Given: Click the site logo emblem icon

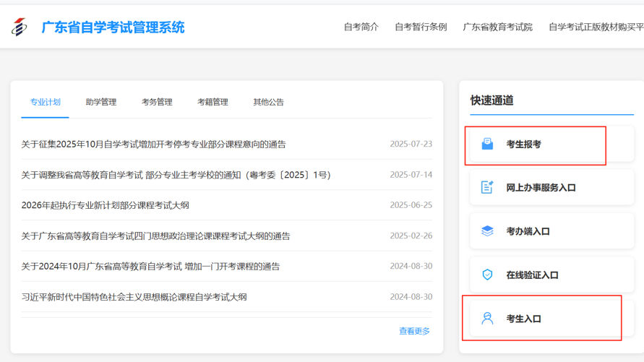Looking at the screenshot, I should point(19,27).
